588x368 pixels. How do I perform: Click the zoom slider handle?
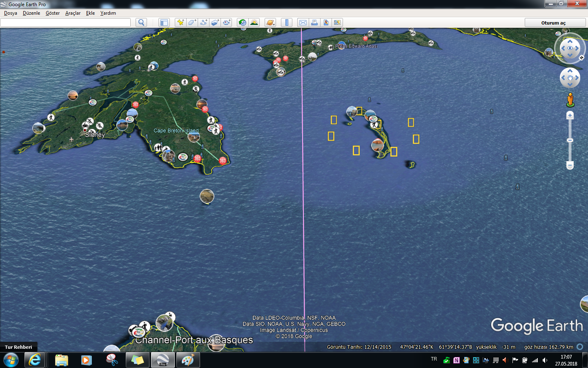click(570, 140)
